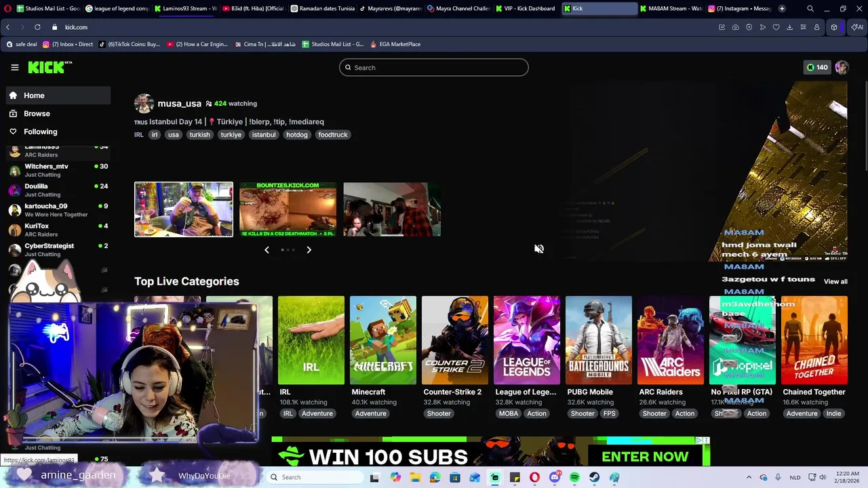
Task: Open the tab search magnifier icon
Action: pyautogui.click(x=810, y=9)
